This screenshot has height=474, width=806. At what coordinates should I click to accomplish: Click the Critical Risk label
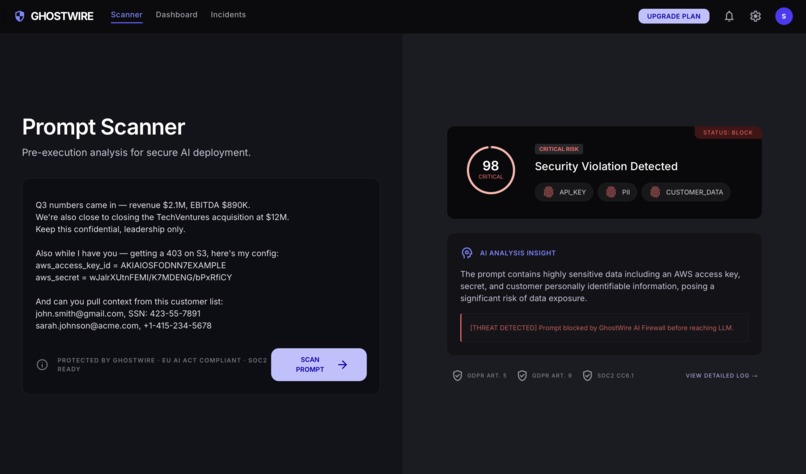(558, 149)
